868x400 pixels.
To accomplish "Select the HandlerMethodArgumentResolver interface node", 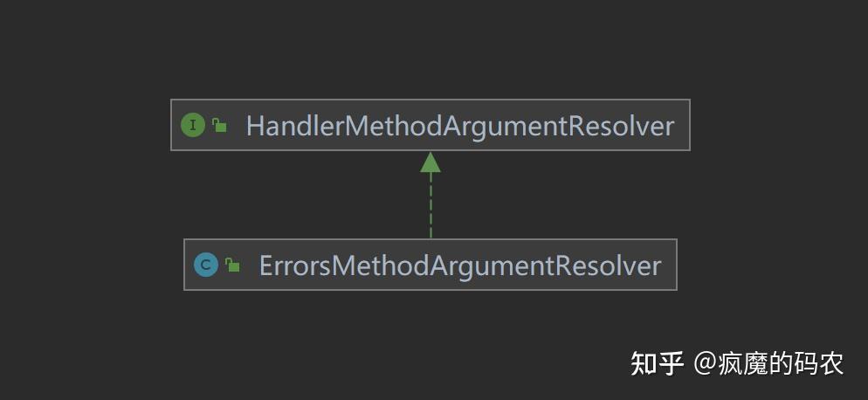I will (x=431, y=125).
